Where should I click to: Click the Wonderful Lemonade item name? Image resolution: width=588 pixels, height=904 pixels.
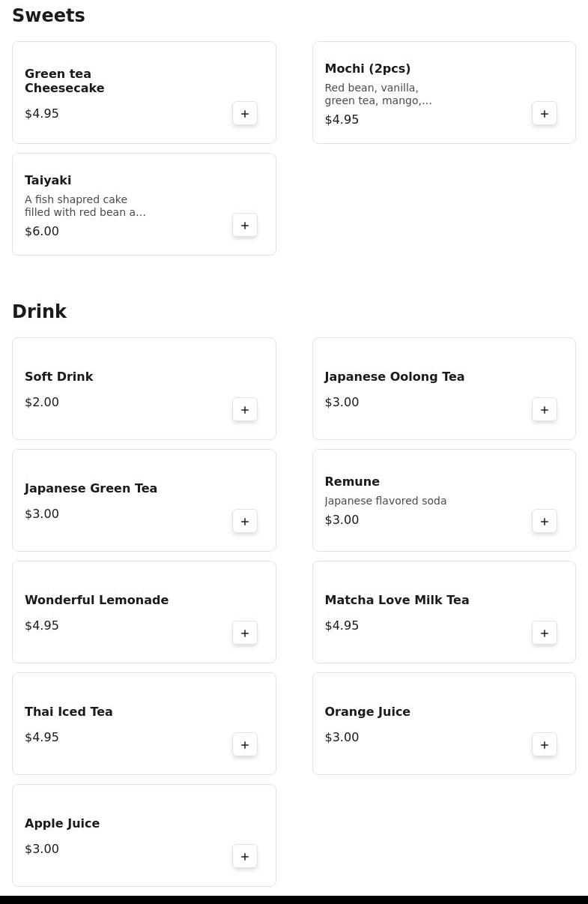[97, 600]
